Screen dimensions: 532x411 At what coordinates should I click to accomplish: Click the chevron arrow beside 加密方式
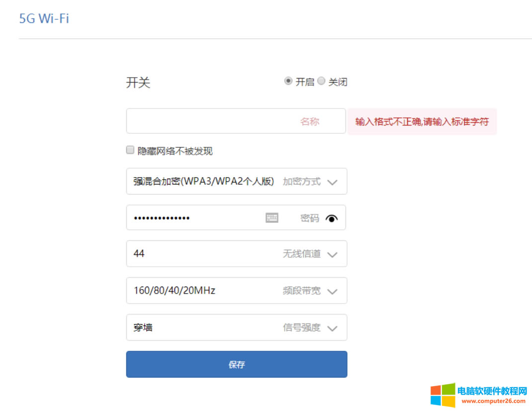333,182
